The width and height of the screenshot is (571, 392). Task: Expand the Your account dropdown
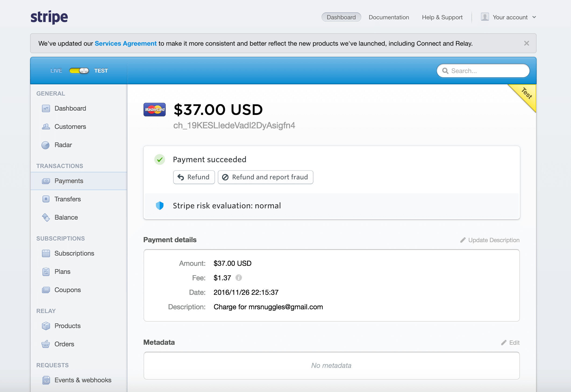510,17
